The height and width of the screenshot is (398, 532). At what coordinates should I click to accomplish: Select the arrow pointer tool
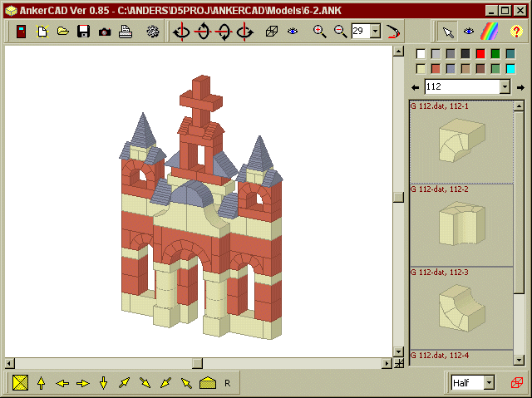point(448,32)
